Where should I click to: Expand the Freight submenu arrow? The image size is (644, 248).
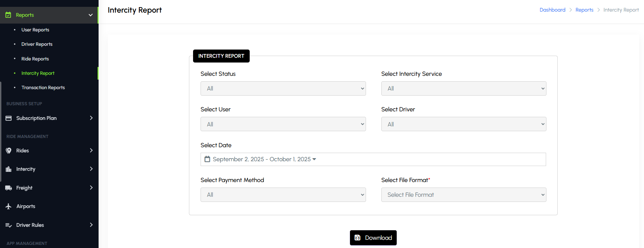coord(91,188)
